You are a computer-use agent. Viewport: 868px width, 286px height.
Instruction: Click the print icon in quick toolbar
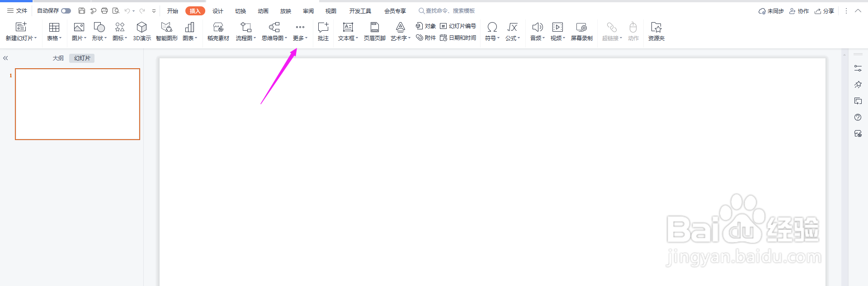tap(104, 11)
